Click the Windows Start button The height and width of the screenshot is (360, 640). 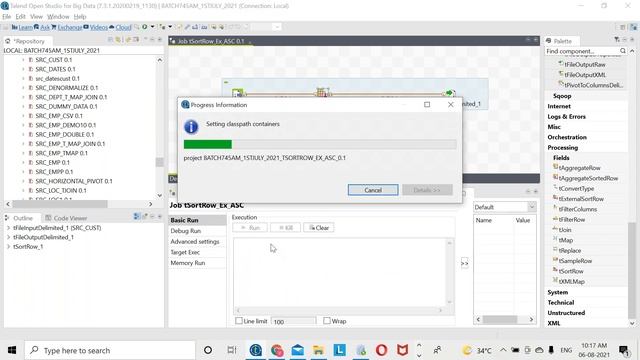click(x=12, y=350)
